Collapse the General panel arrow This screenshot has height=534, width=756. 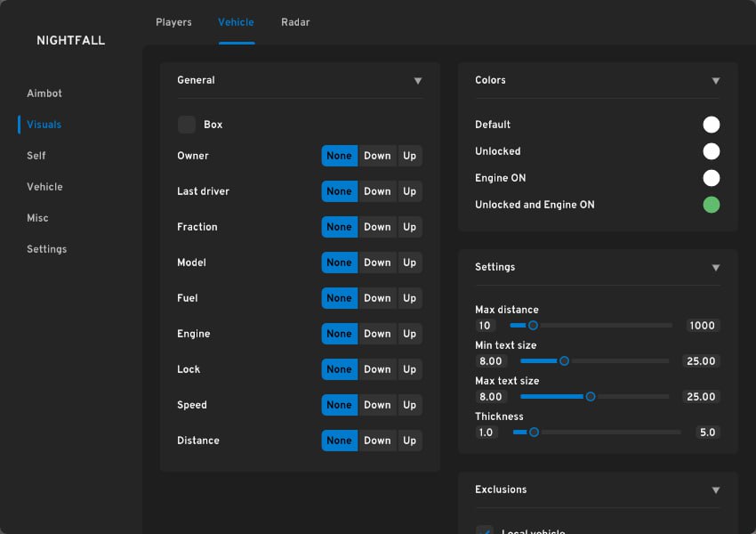tap(417, 81)
